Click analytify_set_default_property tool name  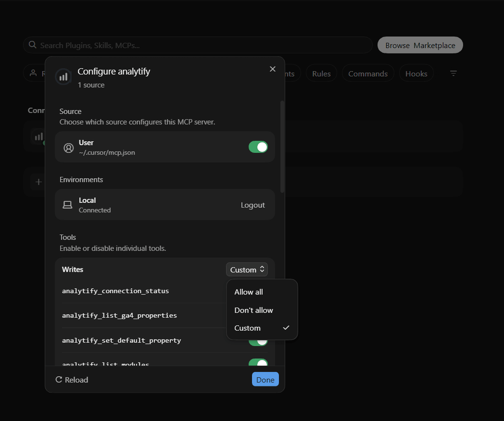click(122, 340)
